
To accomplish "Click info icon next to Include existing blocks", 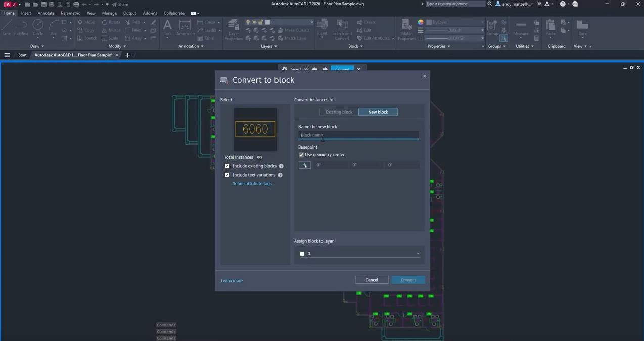I will 281,166.
